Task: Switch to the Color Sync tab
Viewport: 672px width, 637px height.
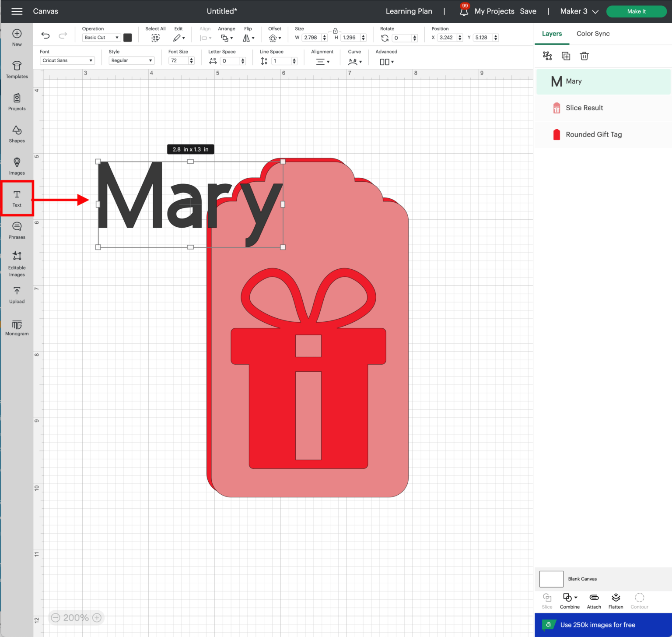Action: [x=593, y=34]
